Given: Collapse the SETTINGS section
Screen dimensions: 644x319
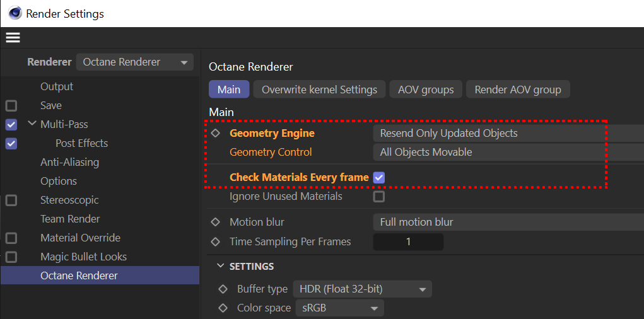Looking at the screenshot, I should tap(221, 265).
